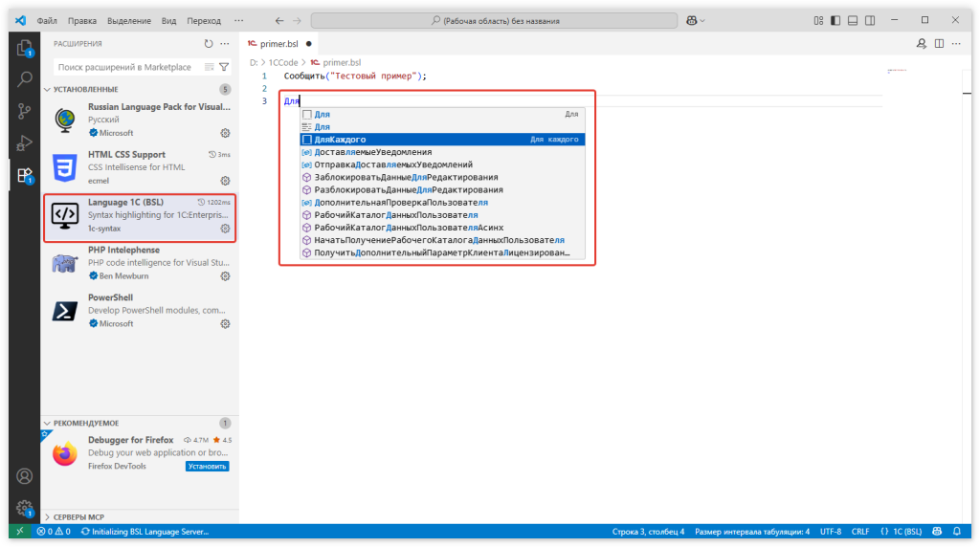Open PHP Intelephense extension entry
The image size is (980, 547).
(x=140, y=263)
